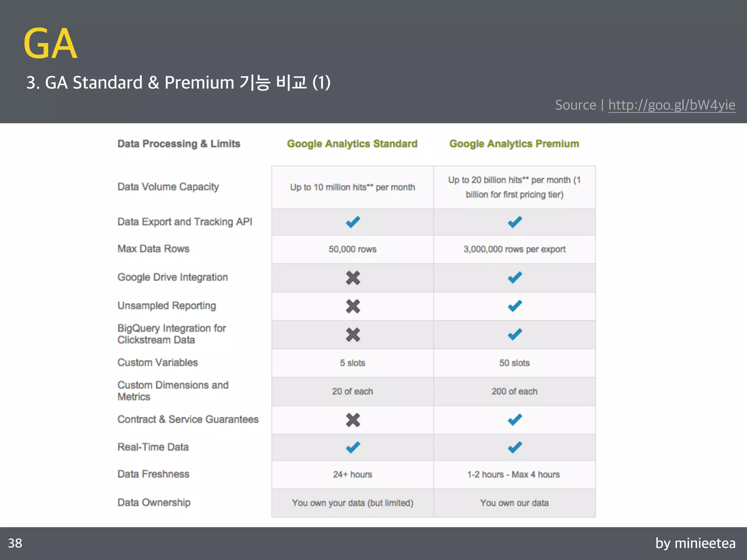Click the Standard X mark for Unsampled Reporting
Screen dimensions: 747x560
[x=353, y=306]
